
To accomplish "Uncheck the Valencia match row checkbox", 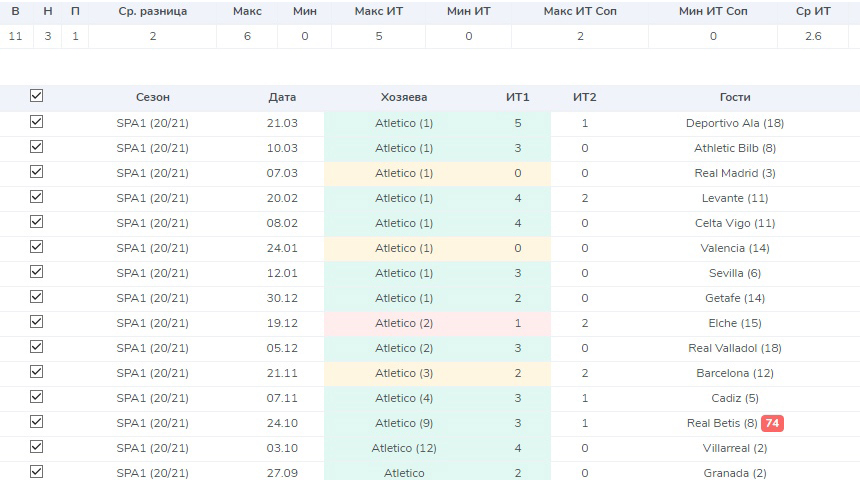I will tap(36, 246).
